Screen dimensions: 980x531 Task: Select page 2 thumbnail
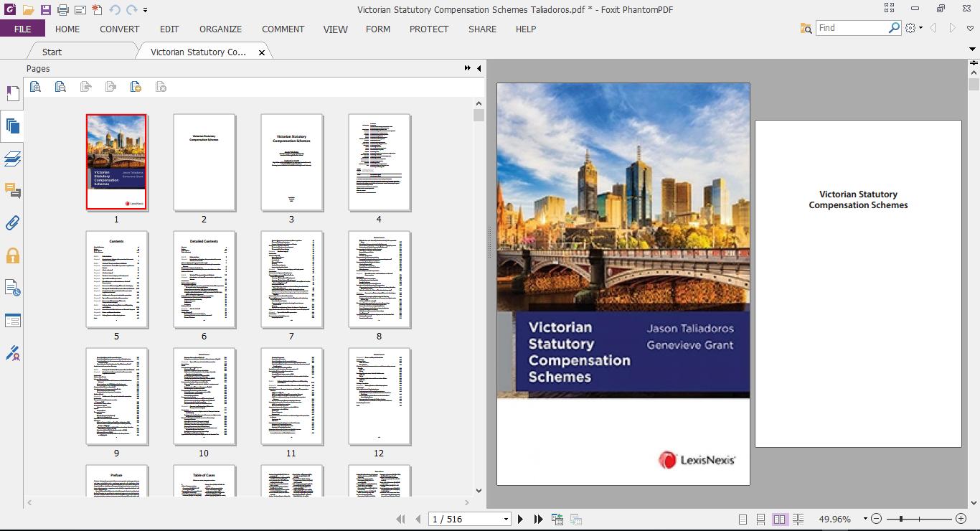click(x=204, y=162)
